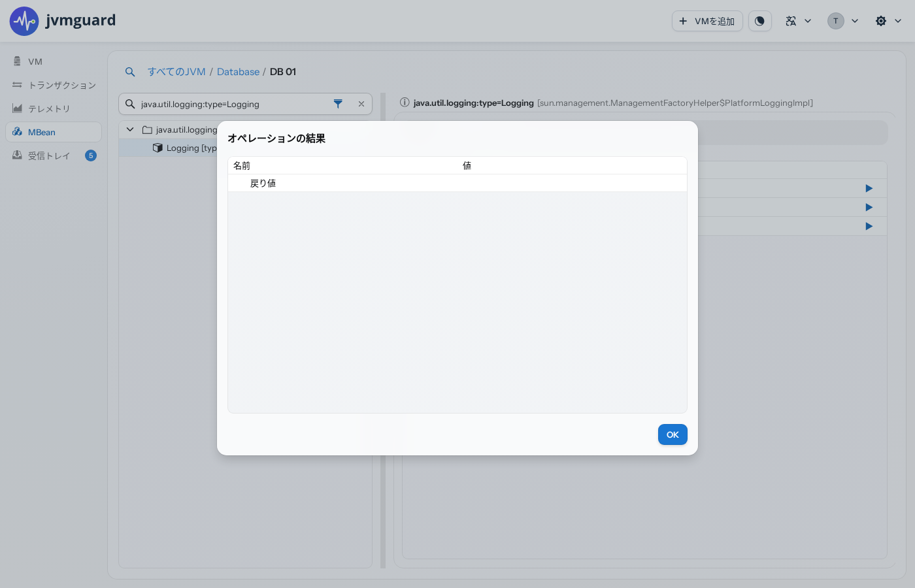Image resolution: width=915 pixels, height=588 pixels.
Task: Go to すべてのJVM breadcrumb link
Action: (176, 72)
